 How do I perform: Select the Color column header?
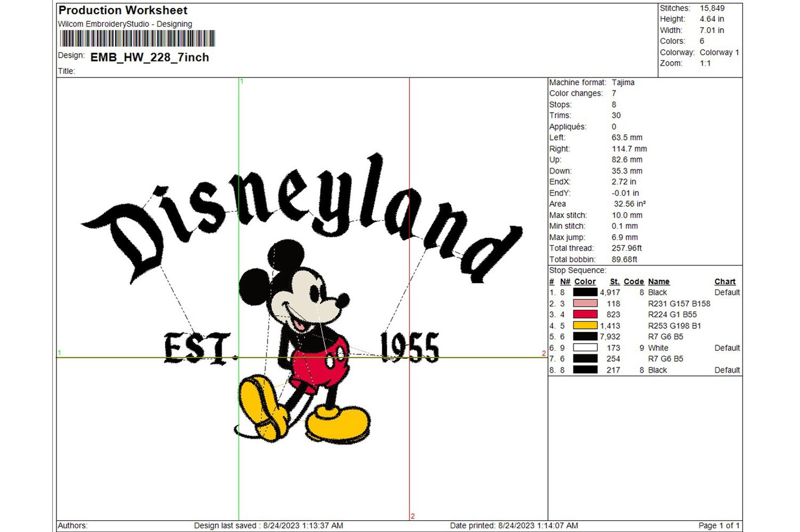[x=585, y=281]
